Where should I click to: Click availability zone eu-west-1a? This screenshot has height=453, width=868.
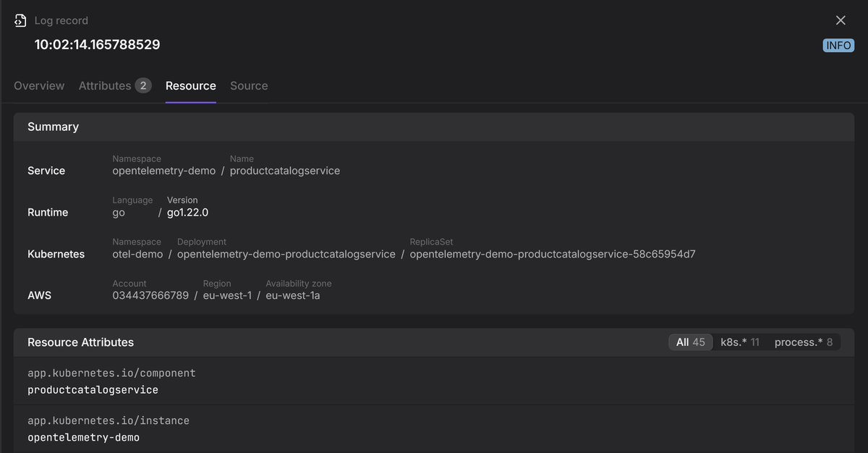tap(293, 295)
